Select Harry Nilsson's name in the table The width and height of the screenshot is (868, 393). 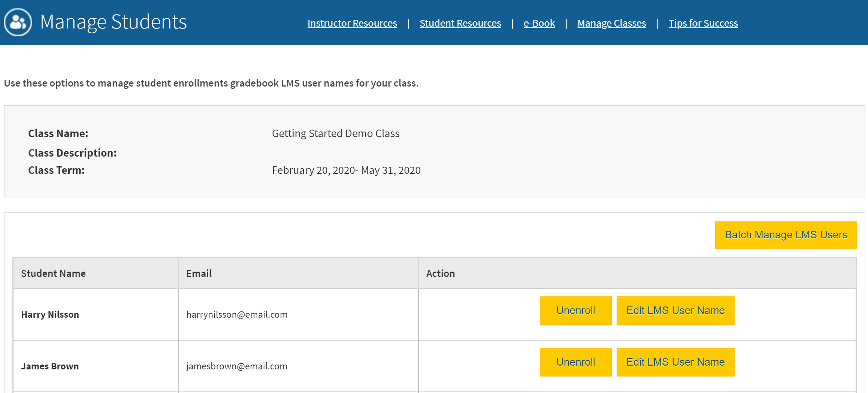[x=50, y=314]
